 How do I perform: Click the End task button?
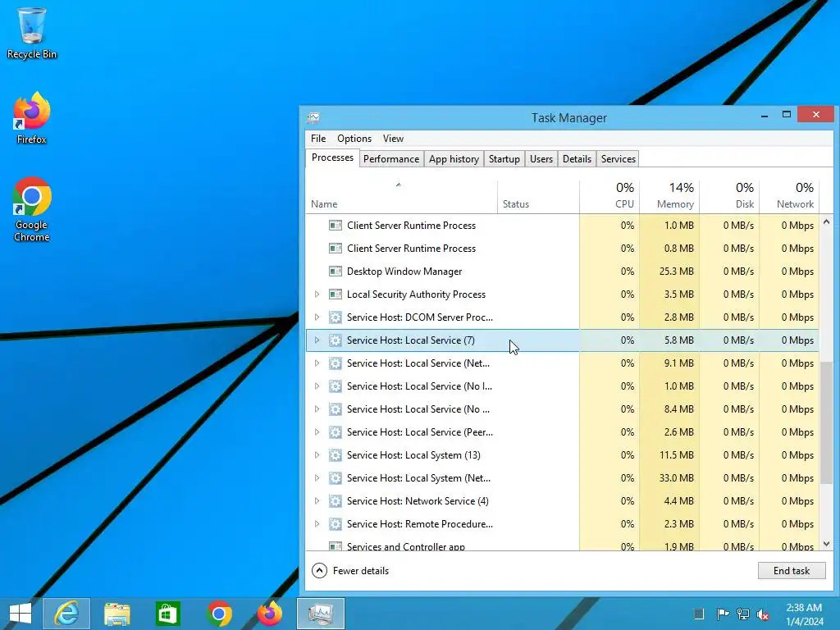coord(792,571)
